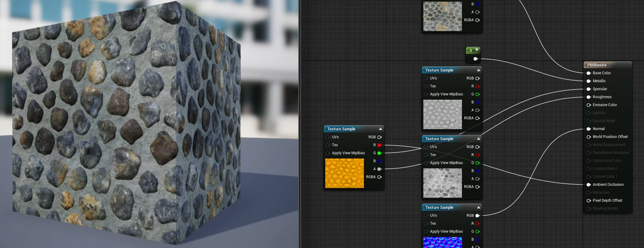The width and height of the screenshot is (644, 248).
Task: Click the cobblestone cube in the preview viewport
Action: (127, 123)
